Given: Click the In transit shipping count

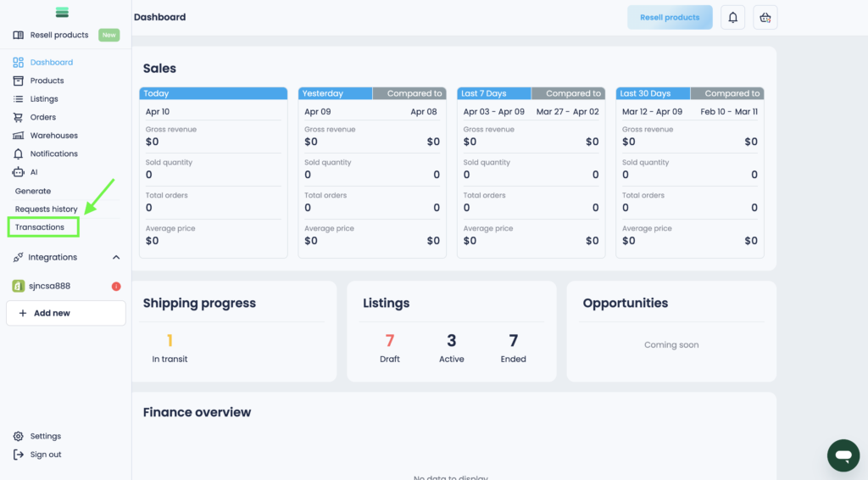Looking at the screenshot, I should tap(170, 341).
